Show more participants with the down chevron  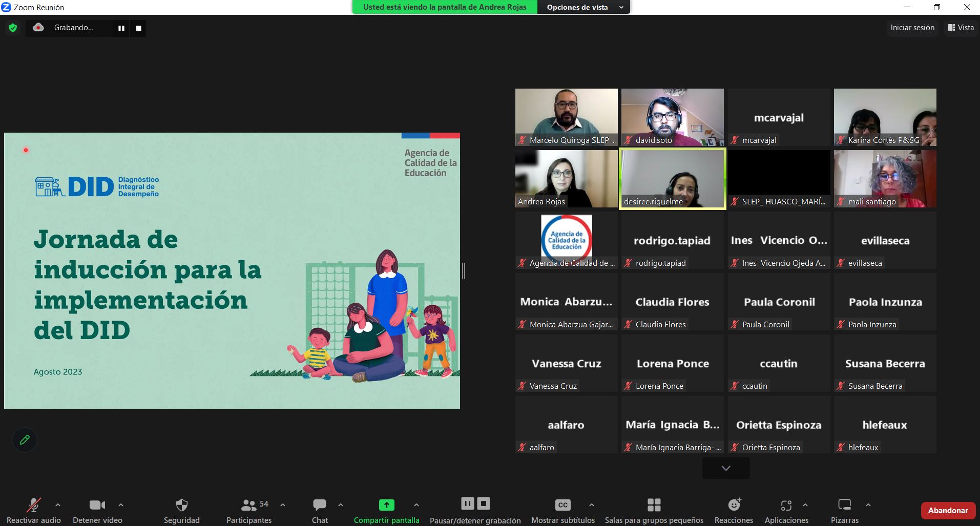pos(725,468)
